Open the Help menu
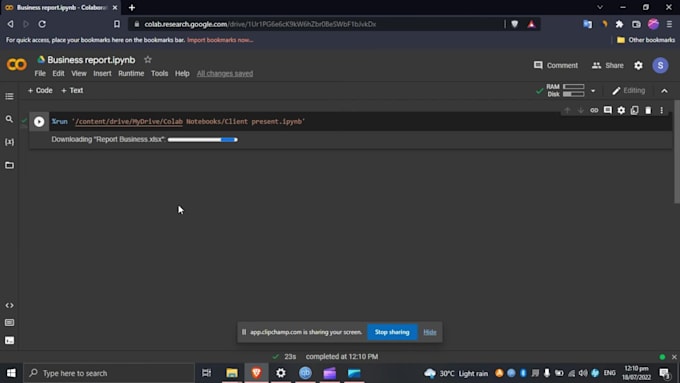 (x=182, y=73)
